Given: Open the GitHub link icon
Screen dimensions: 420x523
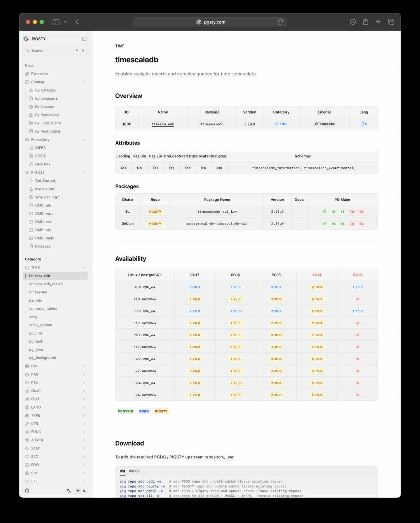Looking at the screenshot, I should coord(27,491).
